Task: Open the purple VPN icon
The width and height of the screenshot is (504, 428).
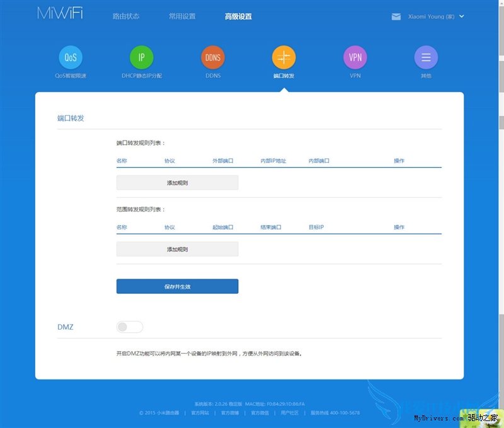Action: tap(355, 57)
